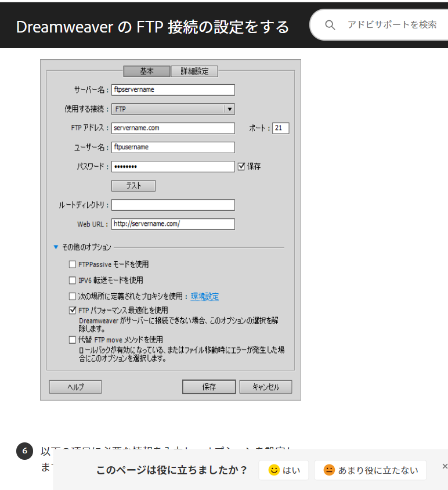The width and height of the screenshot is (448, 490).
Task: Click the page title Dreamweaver の FTP 接続の設定をする
Action: [153, 27]
